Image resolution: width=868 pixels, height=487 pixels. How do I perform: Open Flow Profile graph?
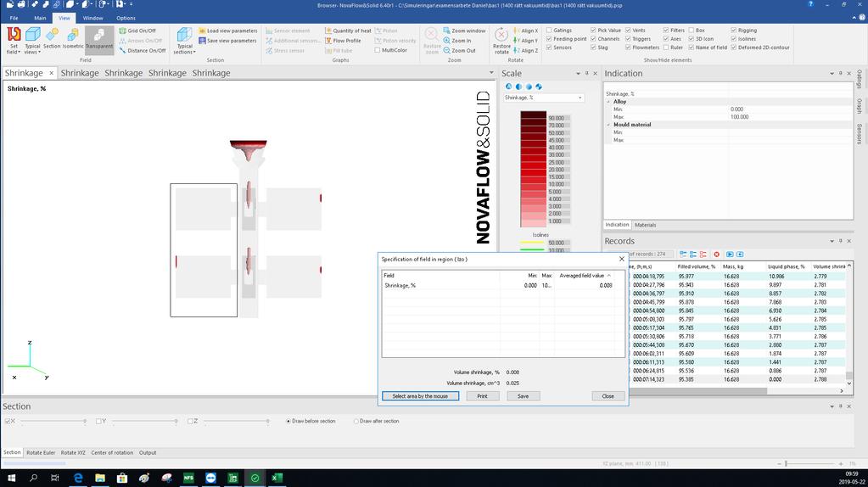343,41
